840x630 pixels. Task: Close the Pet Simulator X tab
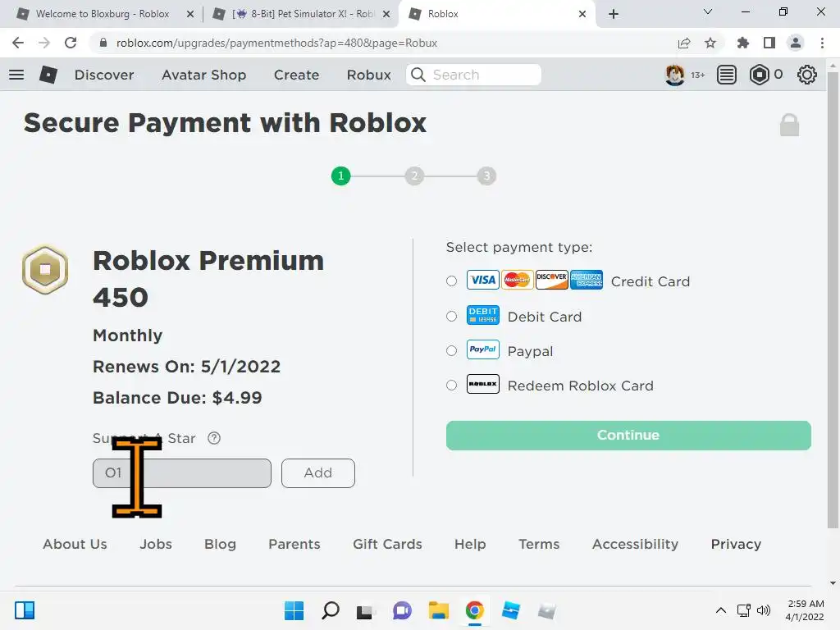click(386, 14)
